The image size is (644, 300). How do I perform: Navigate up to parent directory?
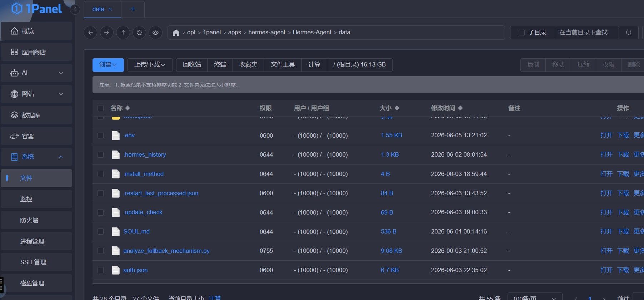tap(123, 33)
